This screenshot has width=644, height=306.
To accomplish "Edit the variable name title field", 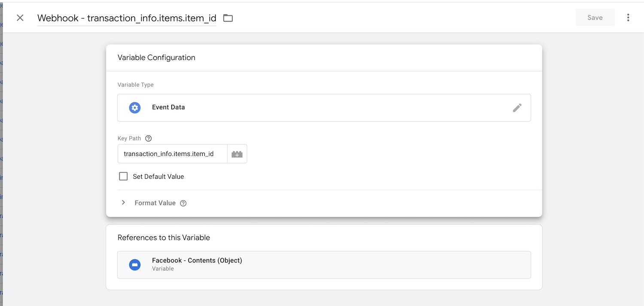I will click(x=127, y=18).
